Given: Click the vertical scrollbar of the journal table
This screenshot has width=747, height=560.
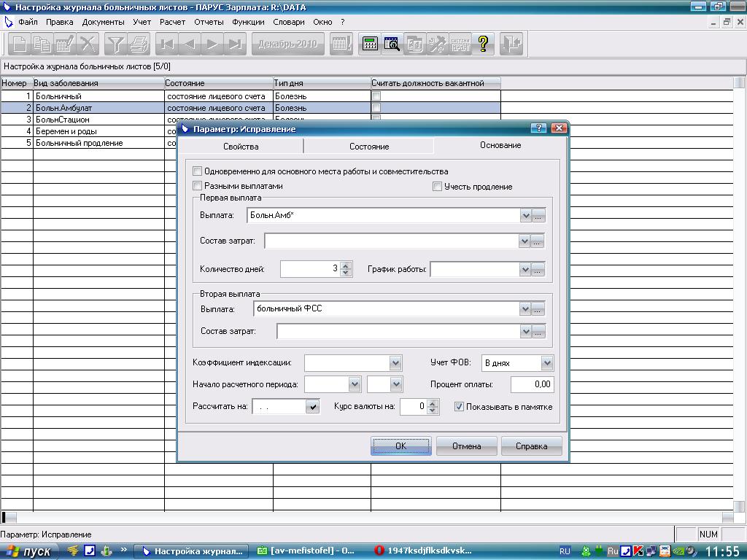Looking at the screenshot, I should click(740, 295).
